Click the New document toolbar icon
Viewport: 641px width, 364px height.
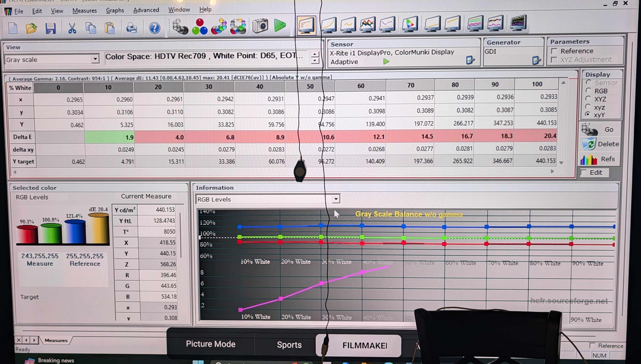(13, 28)
